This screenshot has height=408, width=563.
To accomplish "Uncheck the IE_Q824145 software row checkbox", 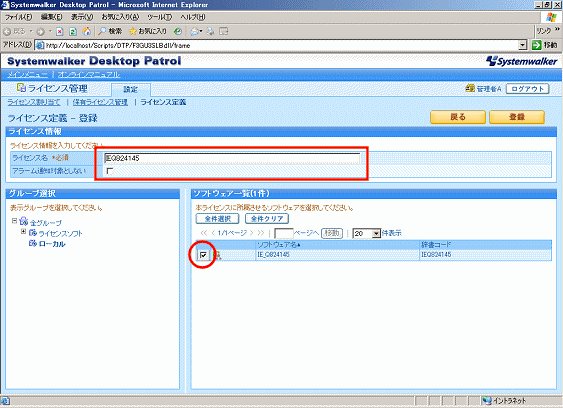I will pos(203,255).
